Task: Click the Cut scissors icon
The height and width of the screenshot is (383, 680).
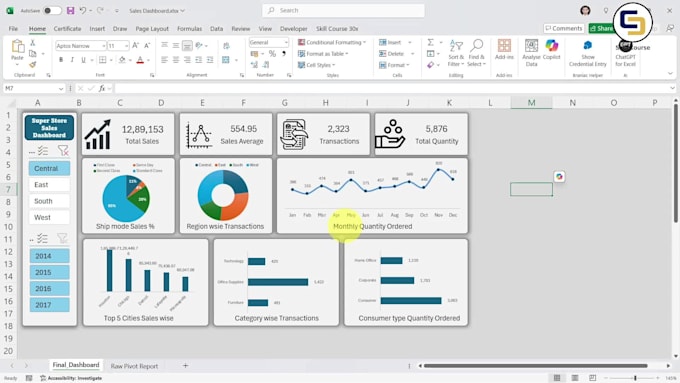Action: 33,43
